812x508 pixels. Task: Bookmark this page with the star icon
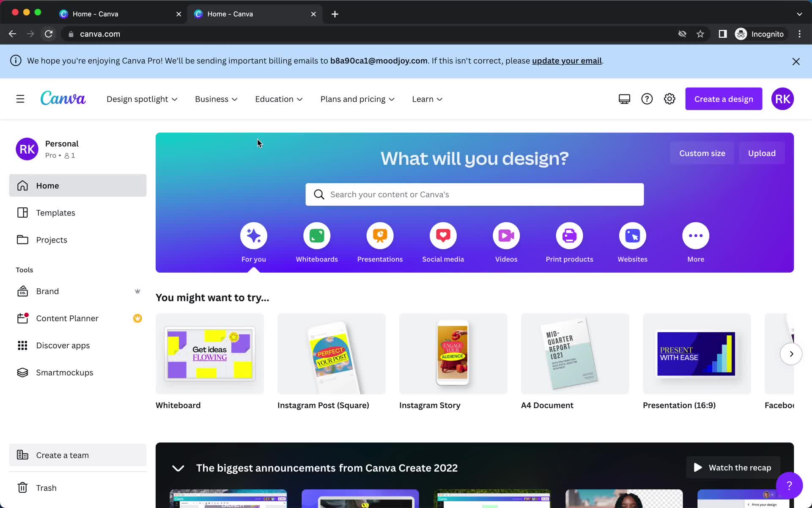pos(700,34)
